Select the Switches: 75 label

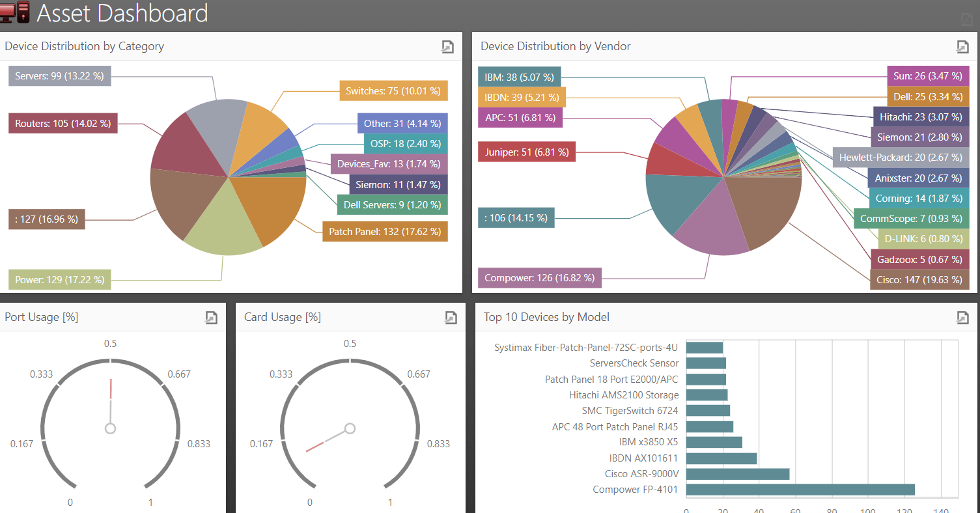pos(393,91)
